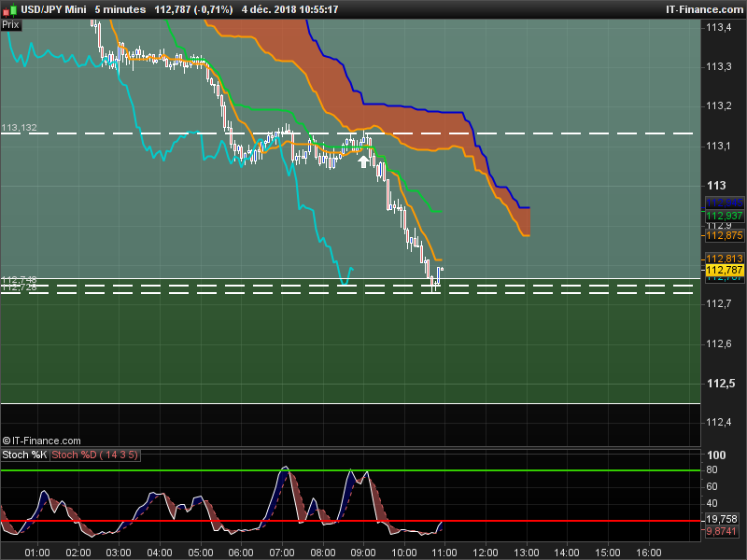747x560 pixels.
Task: Click the bold 113 price axis label
Action: pos(716,185)
